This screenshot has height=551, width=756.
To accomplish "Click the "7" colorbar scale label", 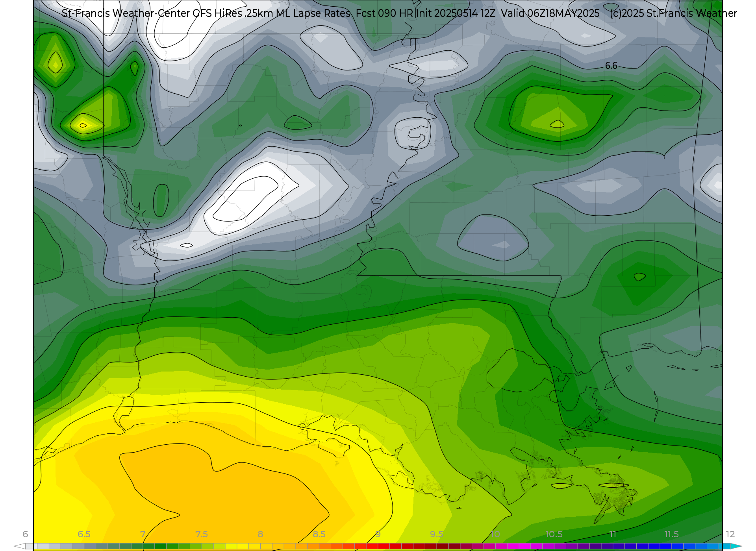I will [x=143, y=534].
